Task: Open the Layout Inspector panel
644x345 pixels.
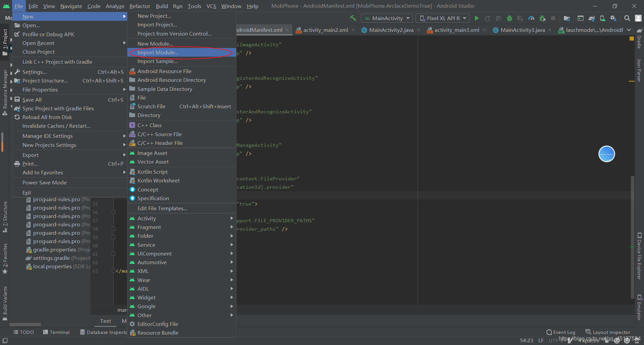Action: click(608, 332)
